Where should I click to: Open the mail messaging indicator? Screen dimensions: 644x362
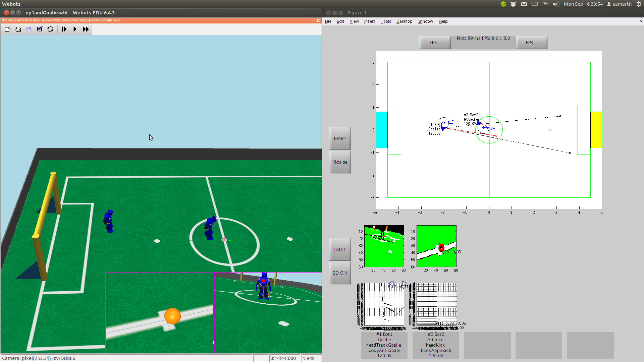click(524, 4)
